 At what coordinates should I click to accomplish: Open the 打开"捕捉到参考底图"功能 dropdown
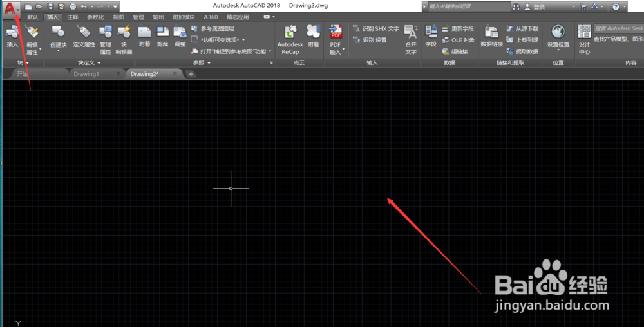tap(270, 51)
